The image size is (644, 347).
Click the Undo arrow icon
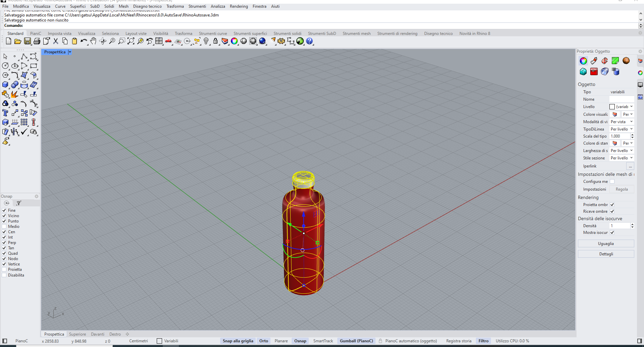tap(84, 41)
